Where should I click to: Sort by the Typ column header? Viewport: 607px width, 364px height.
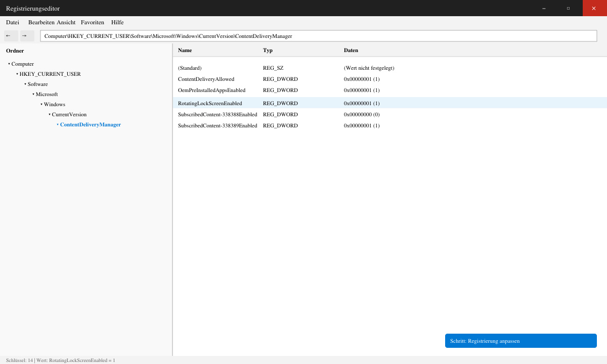[268, 50]
